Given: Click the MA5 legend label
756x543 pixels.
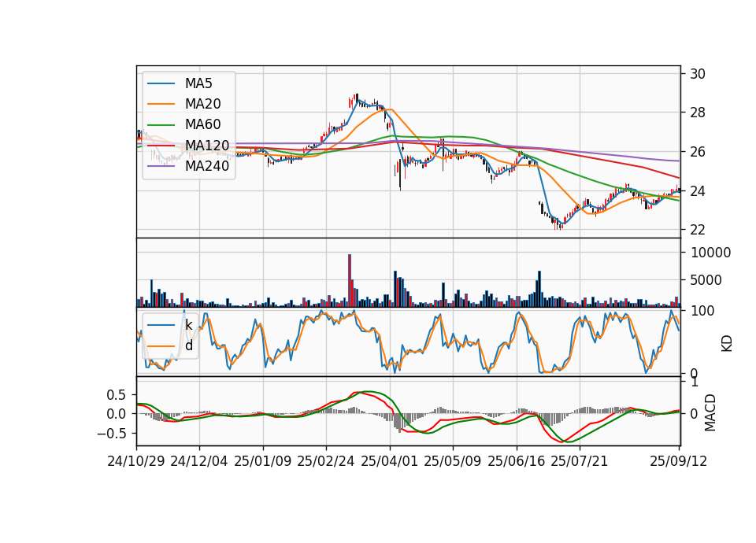Looking at the screenshot, I should tap(198, 83).
